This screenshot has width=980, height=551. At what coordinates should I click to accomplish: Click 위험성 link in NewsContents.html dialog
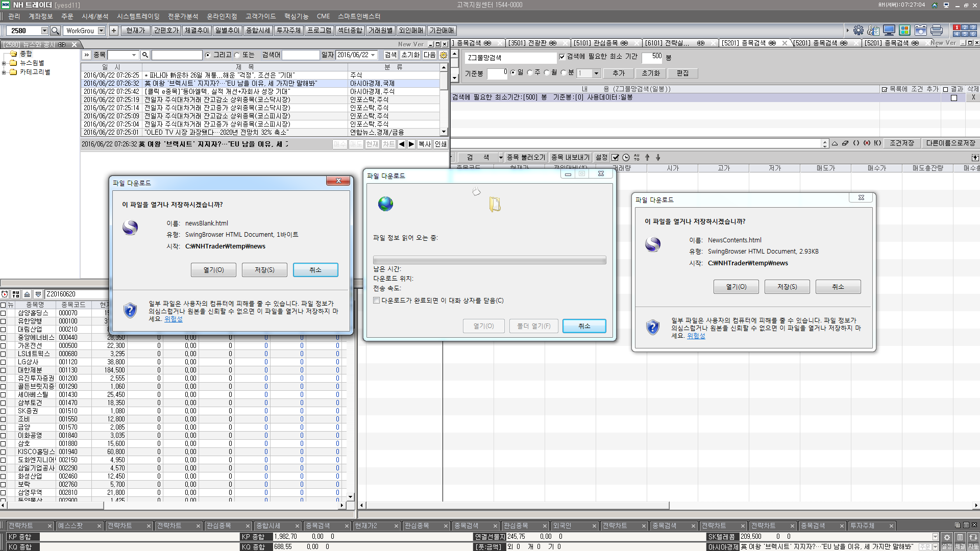coord(696,336)
